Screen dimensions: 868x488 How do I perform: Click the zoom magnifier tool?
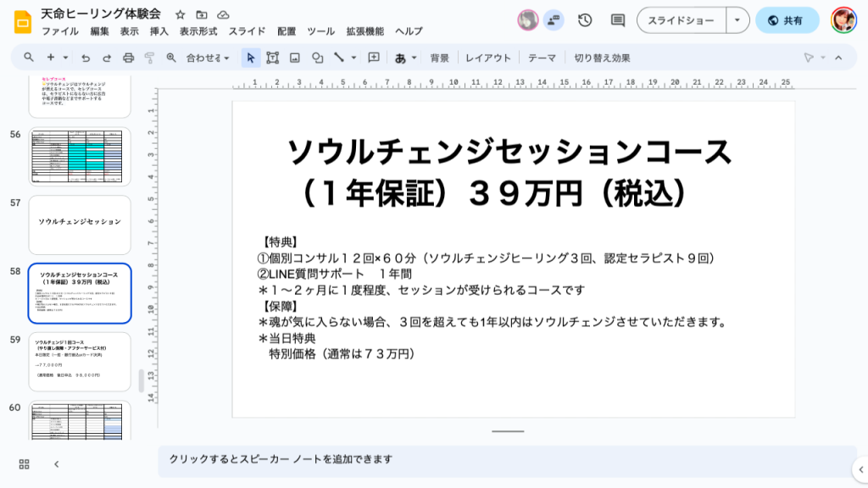[x=171, y=58]
